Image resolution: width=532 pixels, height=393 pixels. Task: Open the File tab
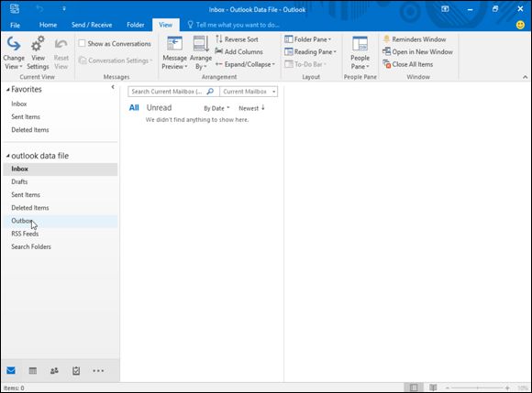coord(15,25)
